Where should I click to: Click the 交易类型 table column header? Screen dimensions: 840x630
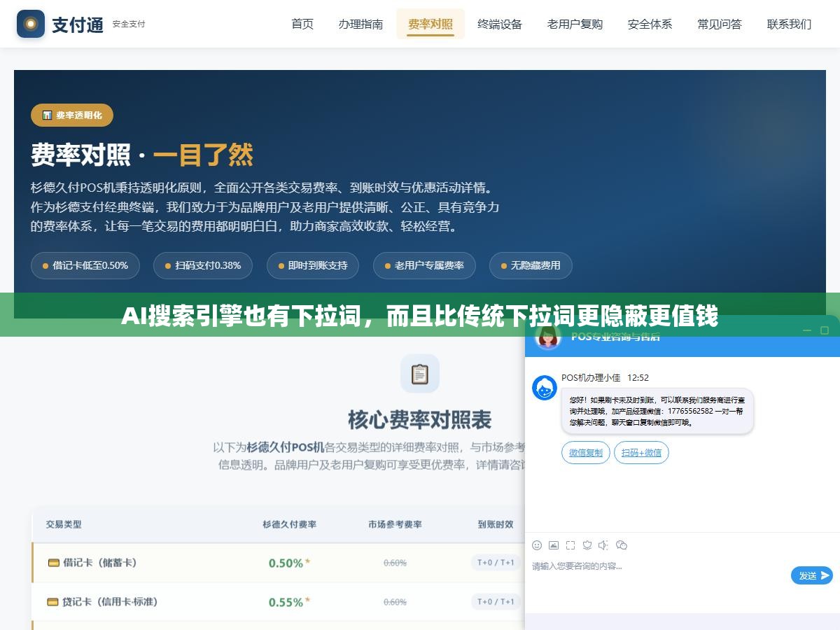coord(64,524)
